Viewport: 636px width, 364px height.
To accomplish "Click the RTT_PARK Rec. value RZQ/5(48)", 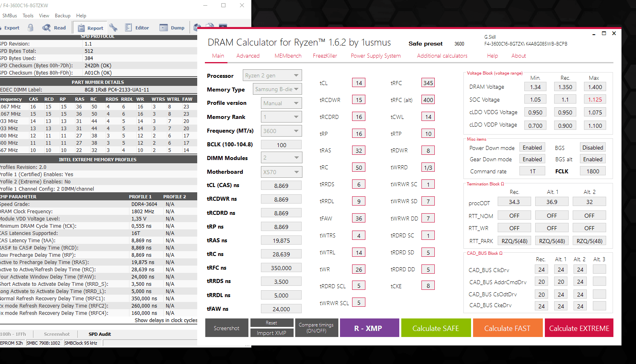I will [514, 241].
